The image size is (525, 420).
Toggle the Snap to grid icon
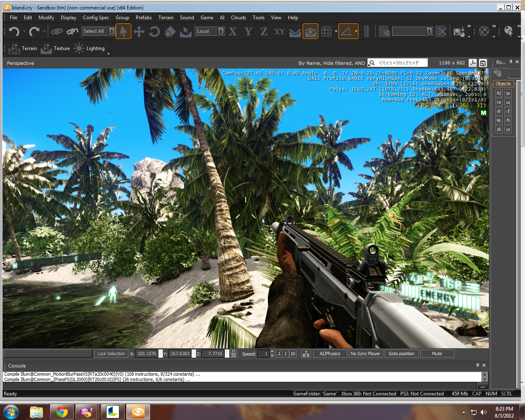[x=326, y=32]
